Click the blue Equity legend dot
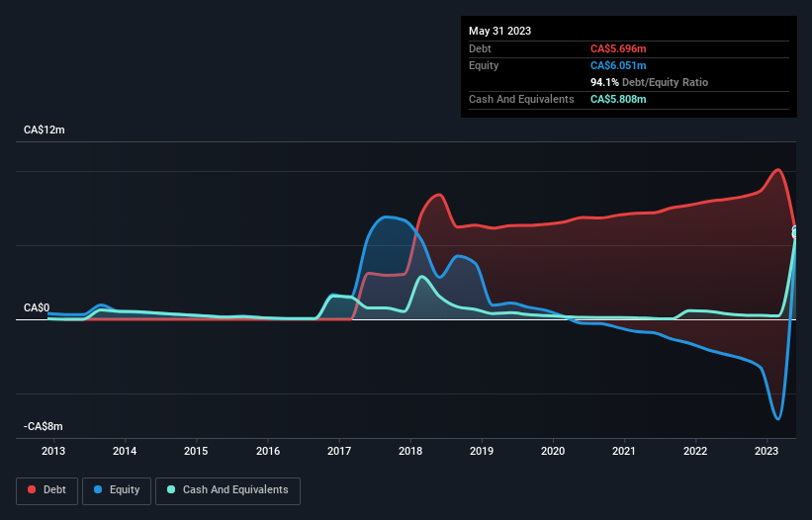812x520 pixels. pos(98,489)
